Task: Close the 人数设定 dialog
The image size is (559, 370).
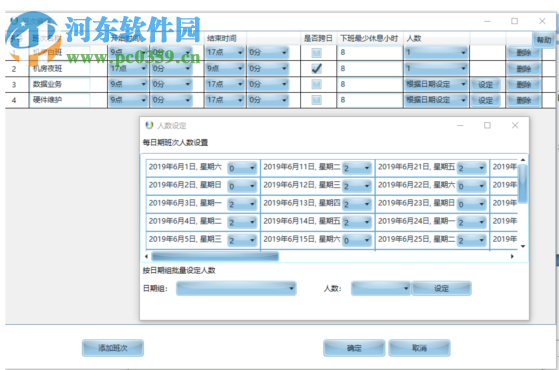Action: click(515, 125)
